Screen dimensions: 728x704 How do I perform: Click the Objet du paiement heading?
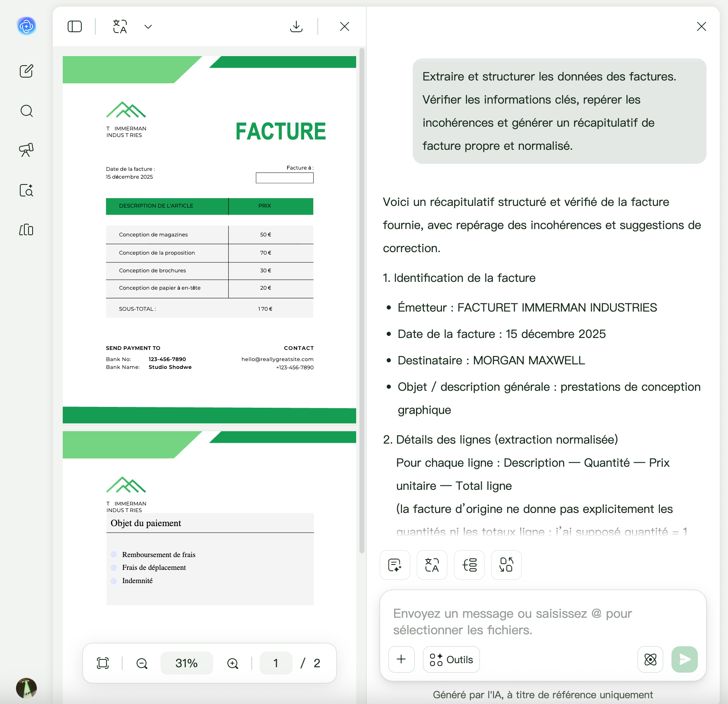[146, 523]
